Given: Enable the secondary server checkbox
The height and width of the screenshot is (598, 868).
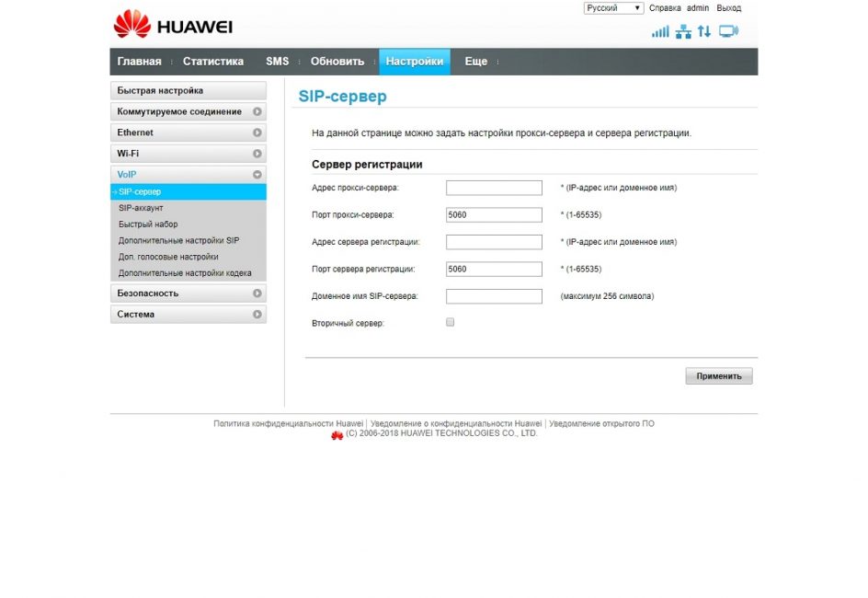Looking at the screenshot, I should [451, 323].
